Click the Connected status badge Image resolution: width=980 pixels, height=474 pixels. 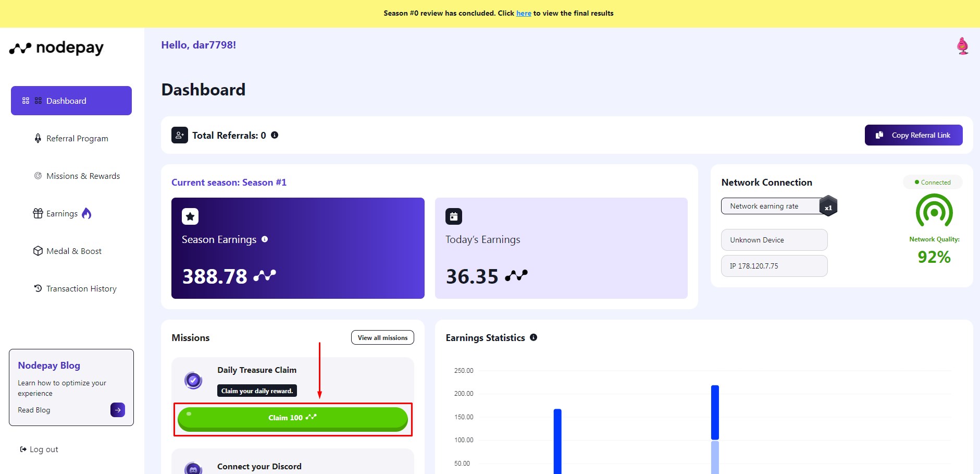(x=933, y=182)
